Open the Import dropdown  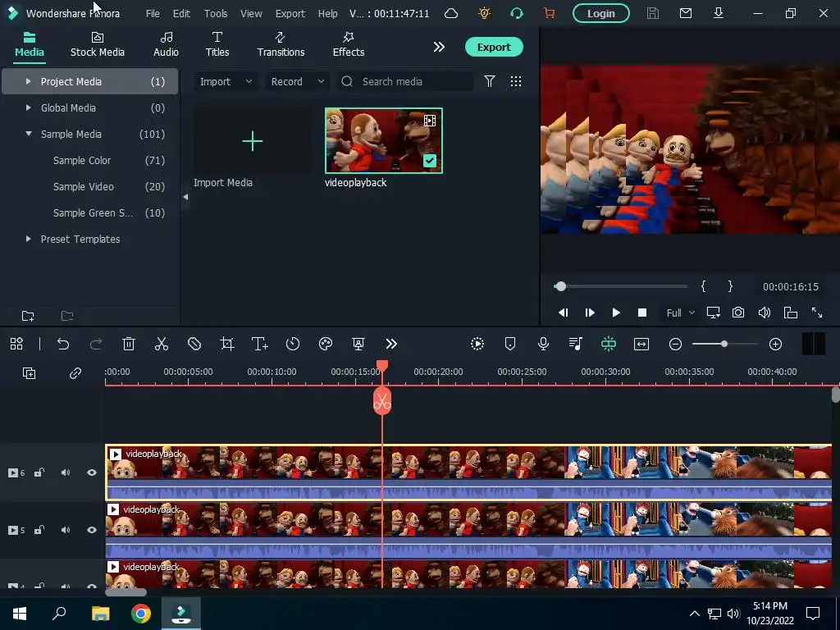coord(226,81)
